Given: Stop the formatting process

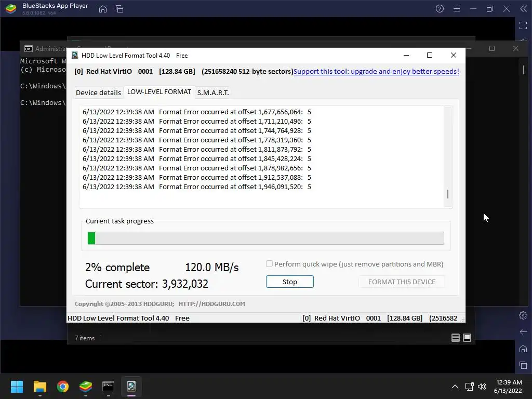Looking at the screenshot, I should [290, 282].
